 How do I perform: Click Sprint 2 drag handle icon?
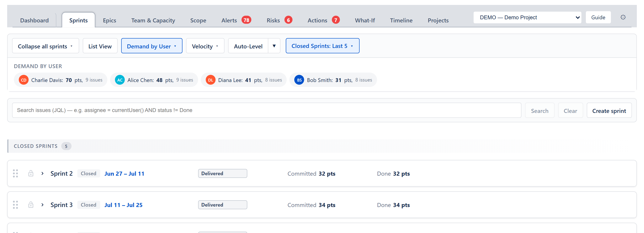pyautogui.click(x=15, y=173)
